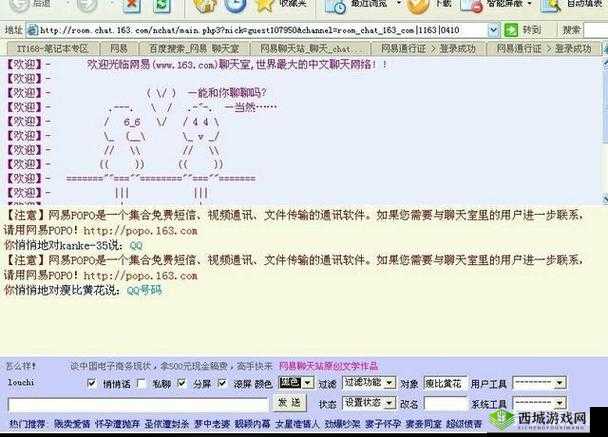Open Favorites via the star icon
This screenshot has height=437, width=608.
pyautogui.click(x=265, y=5)
